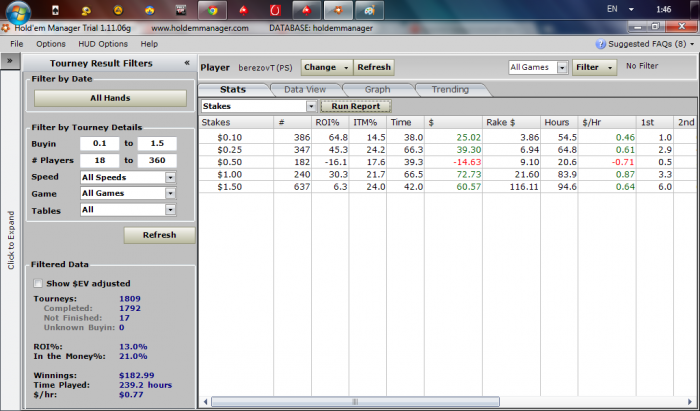Click the maximum Buyin field
Screen dimensions: 700x411
click(157, 144)
